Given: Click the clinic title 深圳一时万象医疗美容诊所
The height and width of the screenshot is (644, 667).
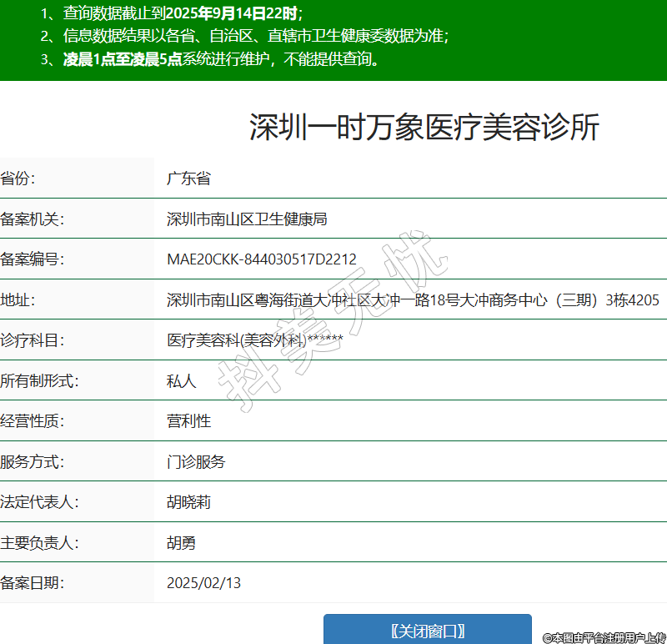Looking at the screenshot, I should (424, 128).
